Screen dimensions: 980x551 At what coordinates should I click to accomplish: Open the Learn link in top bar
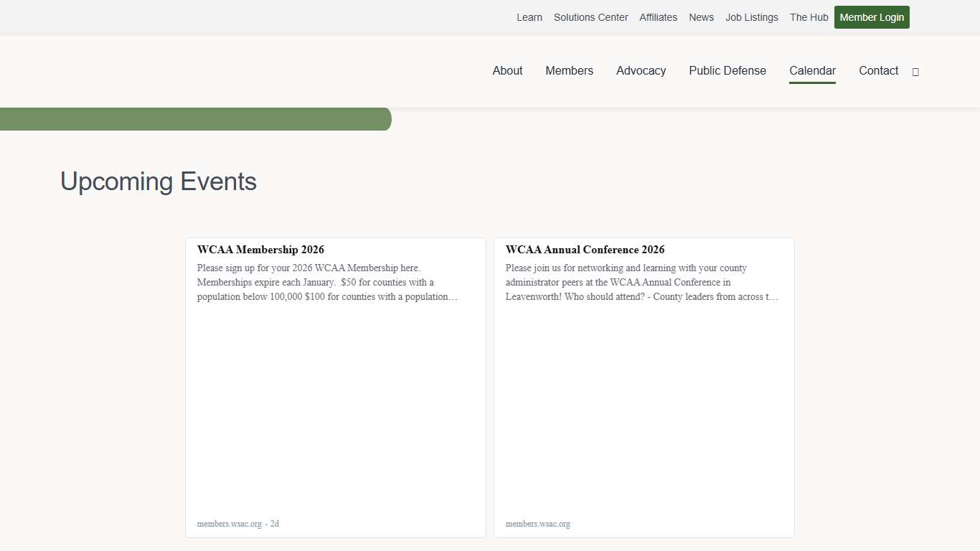(x=529, y=17)
